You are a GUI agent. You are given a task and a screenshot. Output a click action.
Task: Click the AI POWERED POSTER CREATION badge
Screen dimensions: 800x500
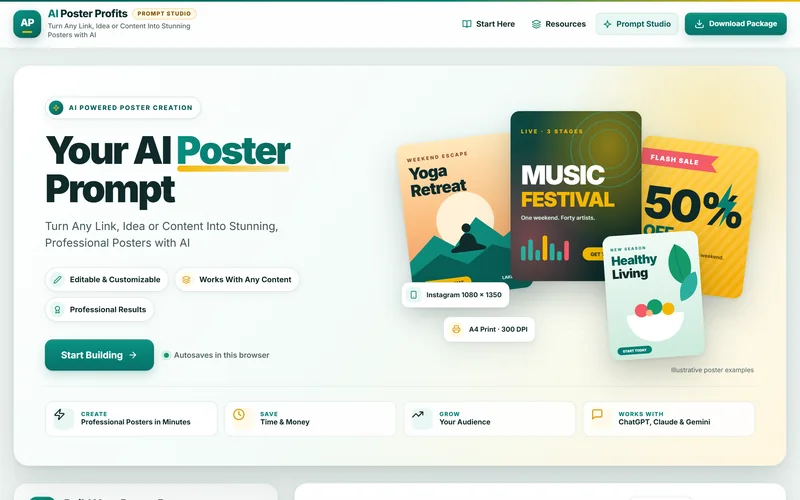click(123, 108)
